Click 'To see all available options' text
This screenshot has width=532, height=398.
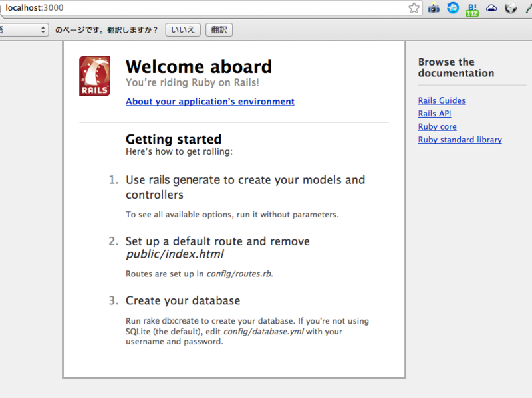pyautogui.click(x=232, y=214)
